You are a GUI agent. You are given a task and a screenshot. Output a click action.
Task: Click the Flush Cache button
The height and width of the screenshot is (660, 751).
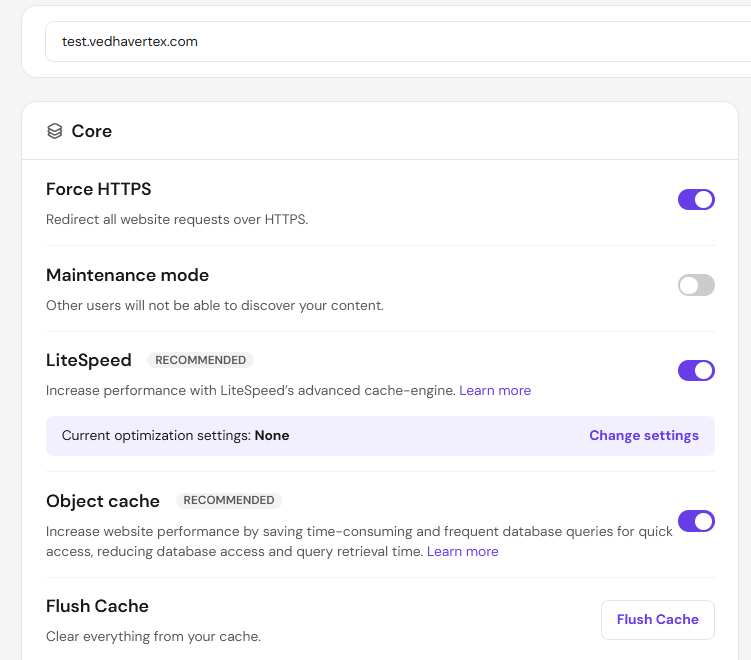tap(658, 619)
